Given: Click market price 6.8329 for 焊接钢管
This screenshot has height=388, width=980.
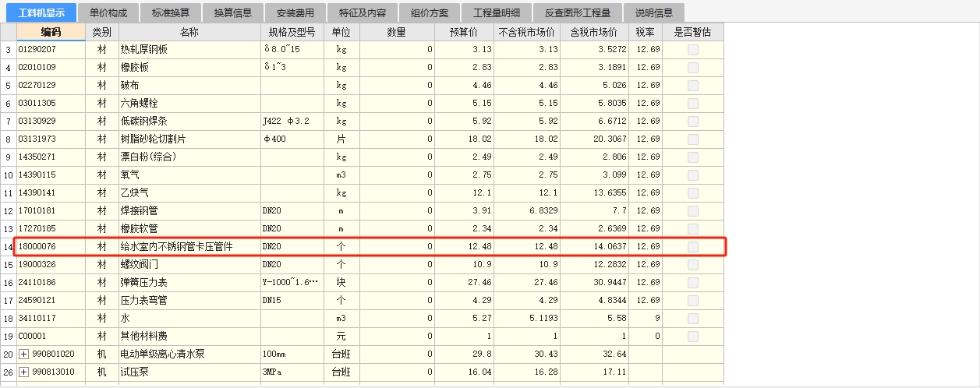Looking at the screenshot, I should tap(527, 210).
